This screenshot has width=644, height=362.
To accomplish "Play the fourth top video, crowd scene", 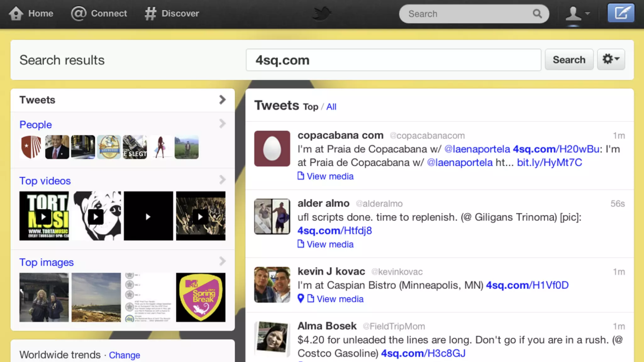I will [x=201, y=216].
